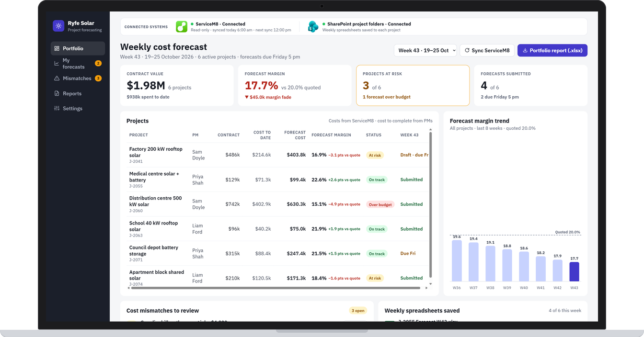Click the On track badge for J-2055

[377, 180]
